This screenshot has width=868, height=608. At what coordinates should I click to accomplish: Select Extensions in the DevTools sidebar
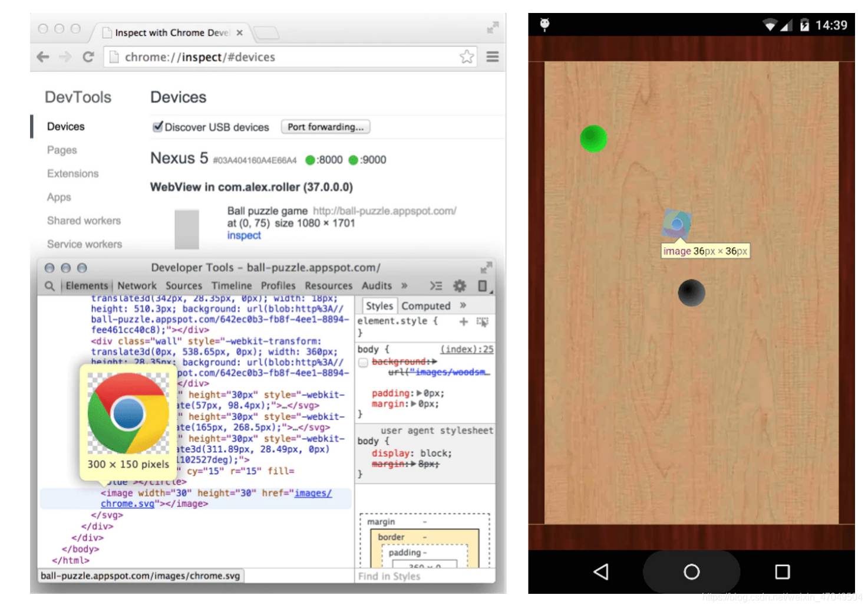[x=73, y=174]
